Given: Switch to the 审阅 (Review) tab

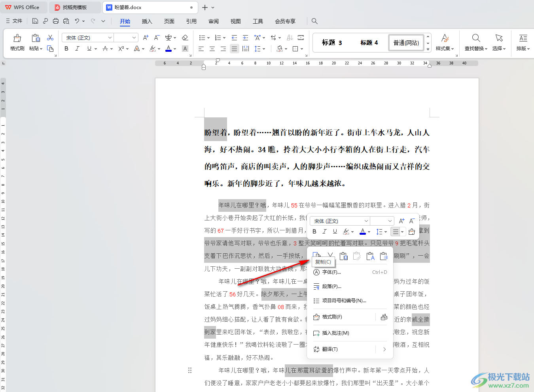Looking at the screenshot, I should pyautogui.click(x=214, y=21).
